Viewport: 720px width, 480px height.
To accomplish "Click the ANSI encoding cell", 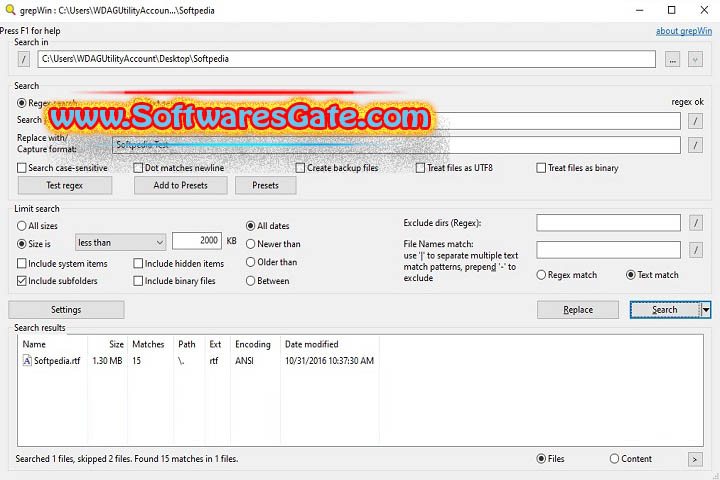I will tap(244, 361).
